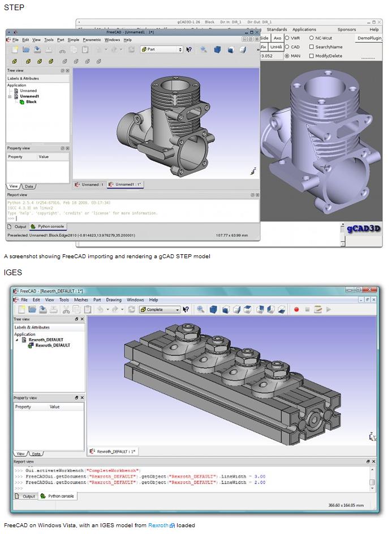Follow the Rexroth link in caption
392x534 pixels.
[x=158, y=525]
